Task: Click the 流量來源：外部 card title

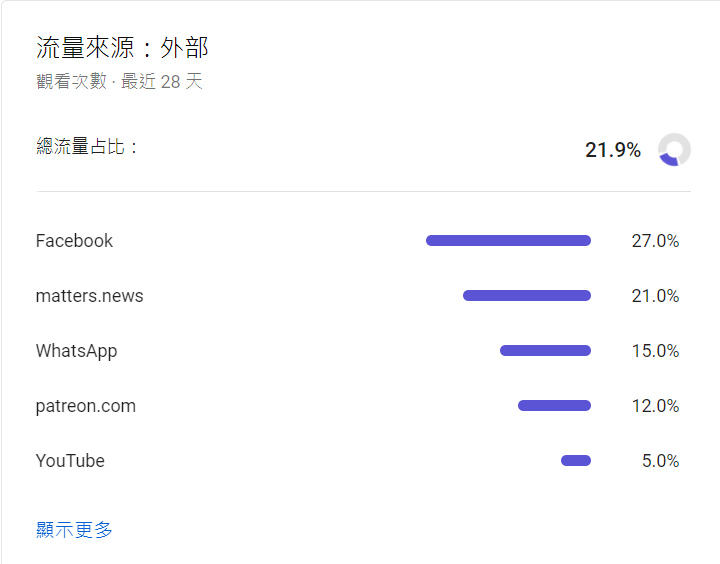Action: [122, 47]
